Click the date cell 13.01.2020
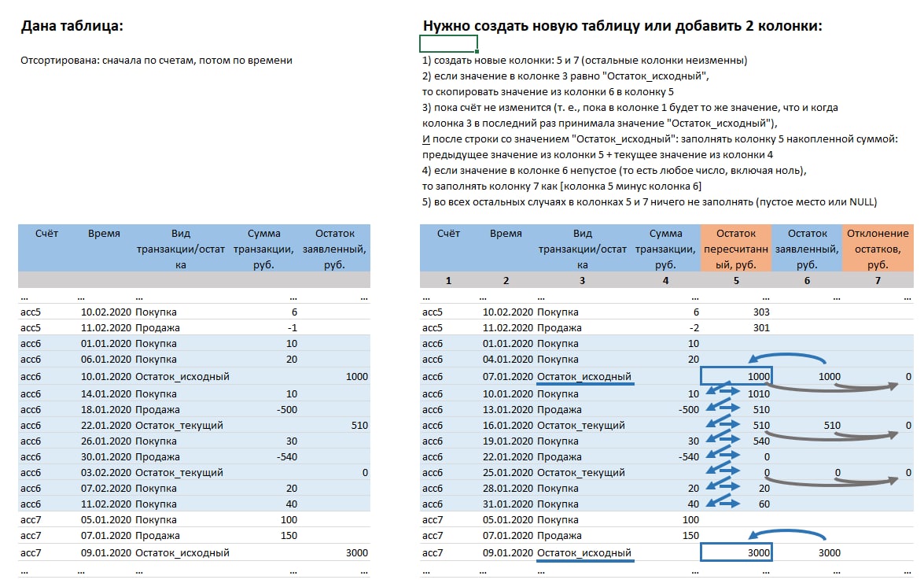 click(x=508, y=410)
